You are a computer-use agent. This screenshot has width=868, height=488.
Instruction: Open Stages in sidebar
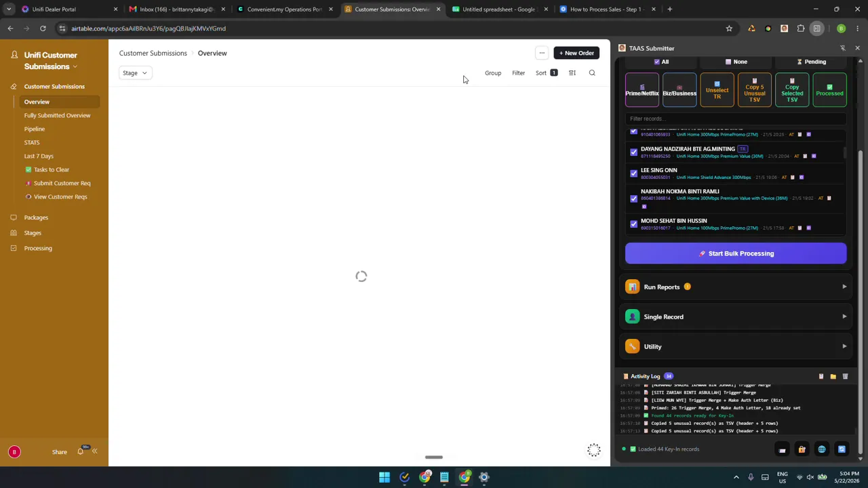point(33,233)
